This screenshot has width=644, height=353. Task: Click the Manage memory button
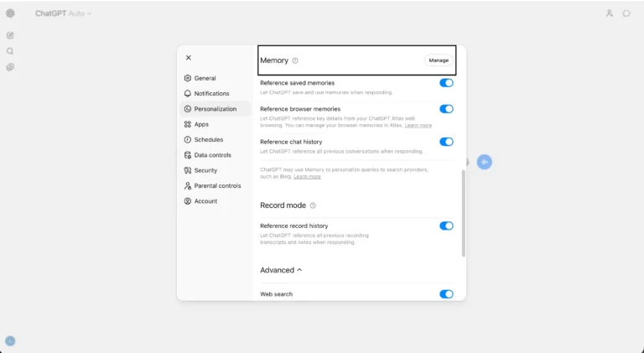pos(439,60)
